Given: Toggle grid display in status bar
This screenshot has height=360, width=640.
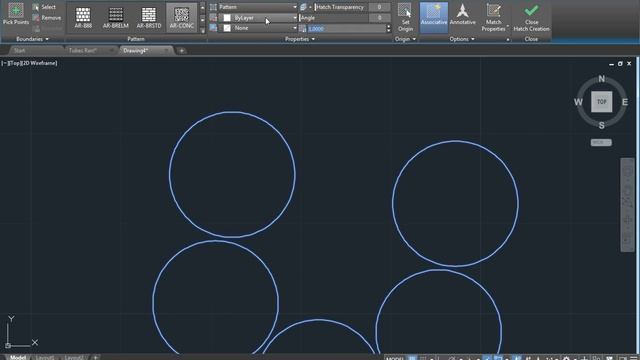Looking at the screenshot, I should coord(412,358).
